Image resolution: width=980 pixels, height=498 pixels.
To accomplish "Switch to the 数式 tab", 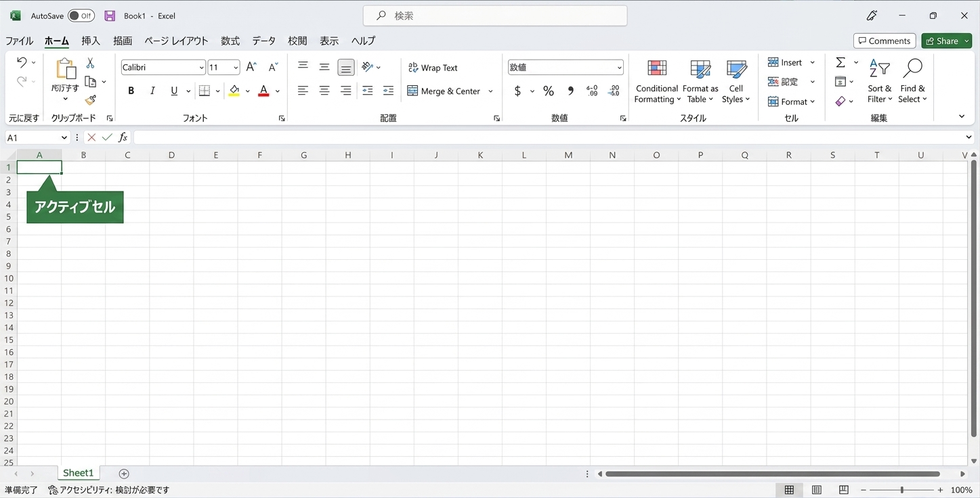I will (230, 41).
